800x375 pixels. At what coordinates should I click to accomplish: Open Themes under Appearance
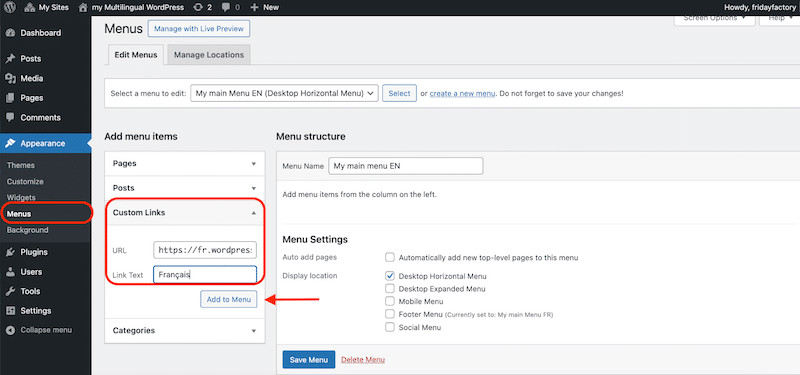[21, 165]
